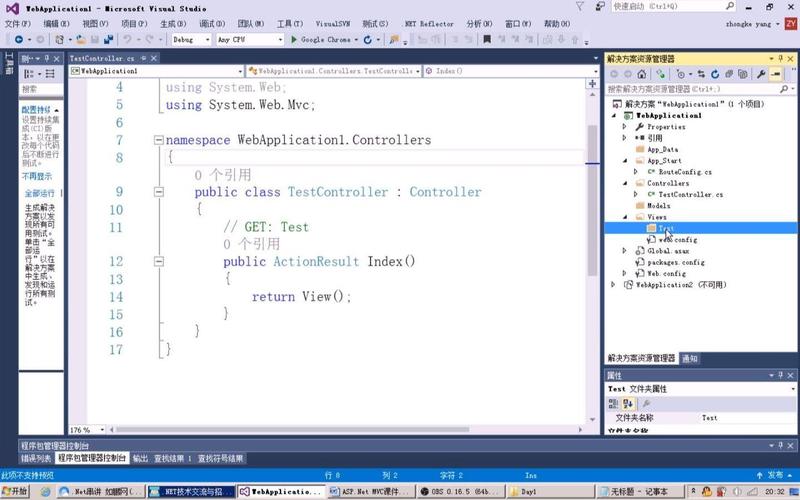This screenshot has width=800, height=500.
Task: Click the Property Pages wrench icon
Action: coord(646,404)
